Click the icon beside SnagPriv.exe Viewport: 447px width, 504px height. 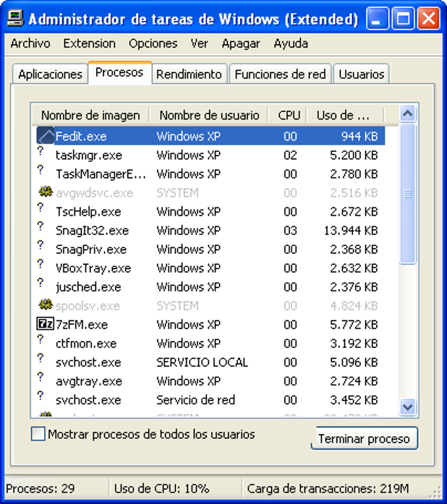(40, 245)
